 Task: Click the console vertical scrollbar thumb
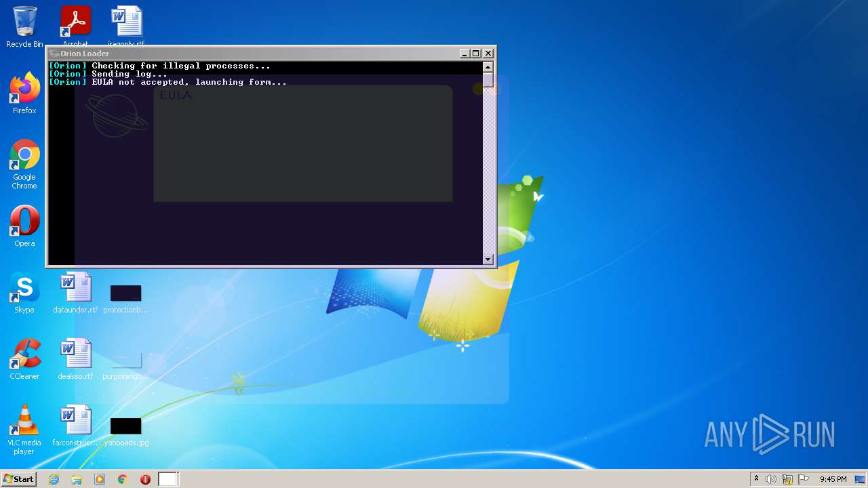488,79
